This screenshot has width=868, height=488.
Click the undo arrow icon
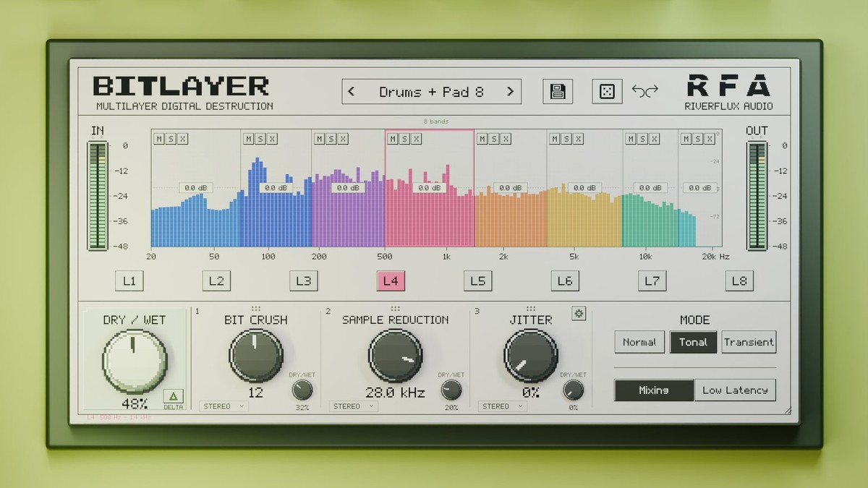pyautogui.click(x=638, y=91)
